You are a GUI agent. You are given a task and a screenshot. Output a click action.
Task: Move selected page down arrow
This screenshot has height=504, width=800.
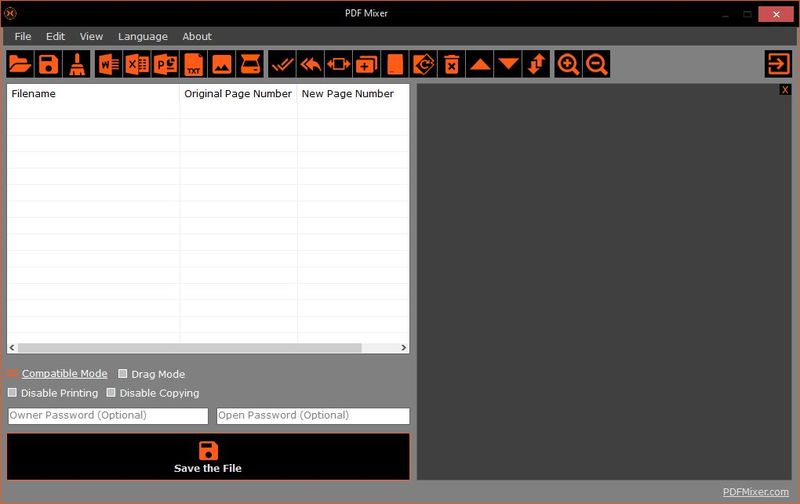[508, 64]
